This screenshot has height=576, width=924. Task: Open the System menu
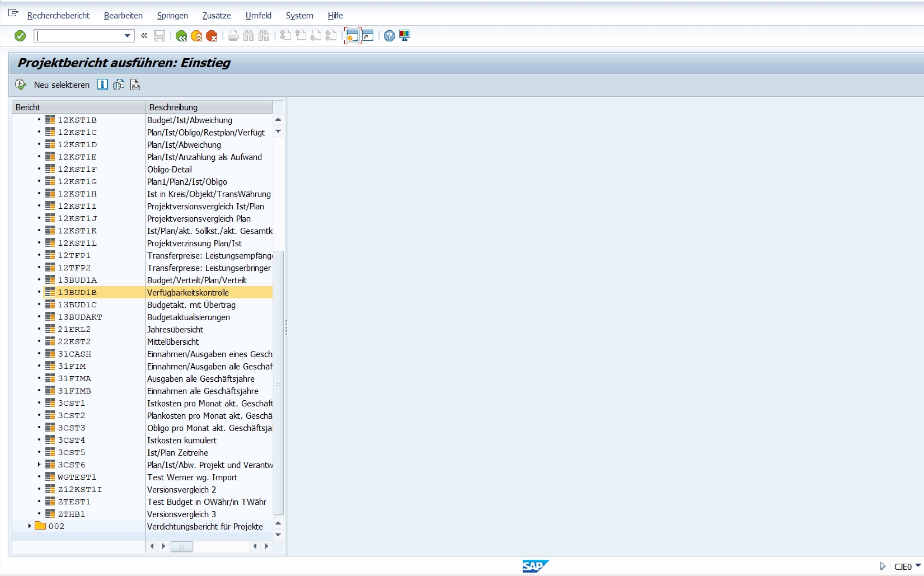(299, 16)
